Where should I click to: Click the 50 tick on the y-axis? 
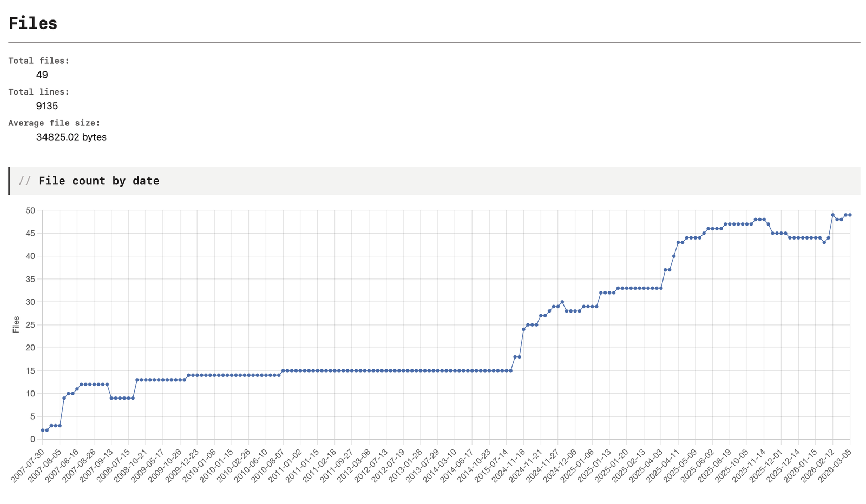coord(30,210)
